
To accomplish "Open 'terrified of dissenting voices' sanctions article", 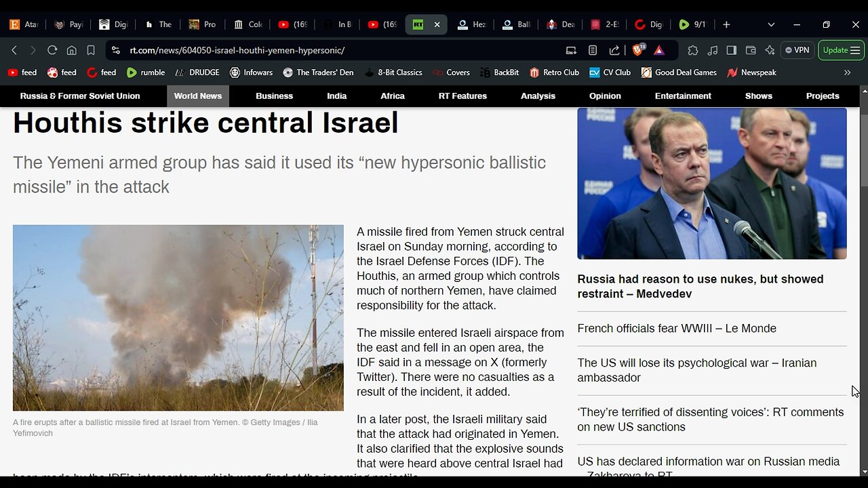I will 710,420.
